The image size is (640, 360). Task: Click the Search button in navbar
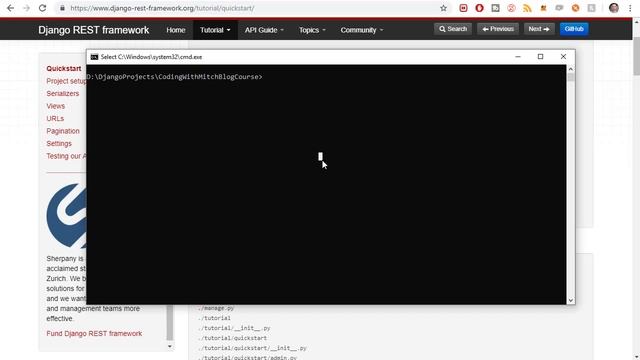tap(453, 29)
